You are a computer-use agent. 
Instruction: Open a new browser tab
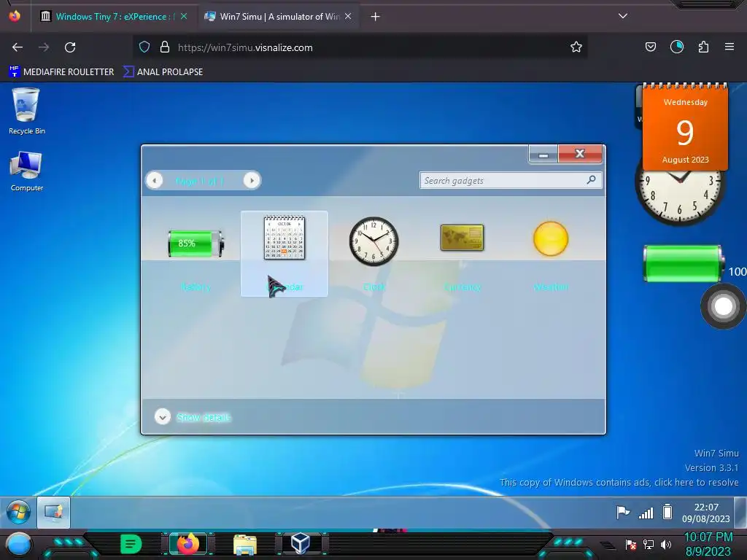(x=375, y=17)
